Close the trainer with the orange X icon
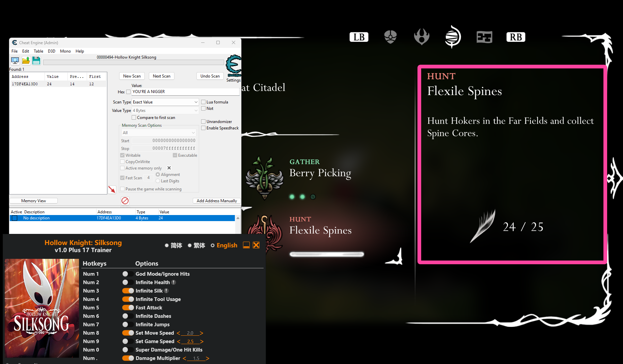Screen dimensions: 623x364 coord(256,245)
